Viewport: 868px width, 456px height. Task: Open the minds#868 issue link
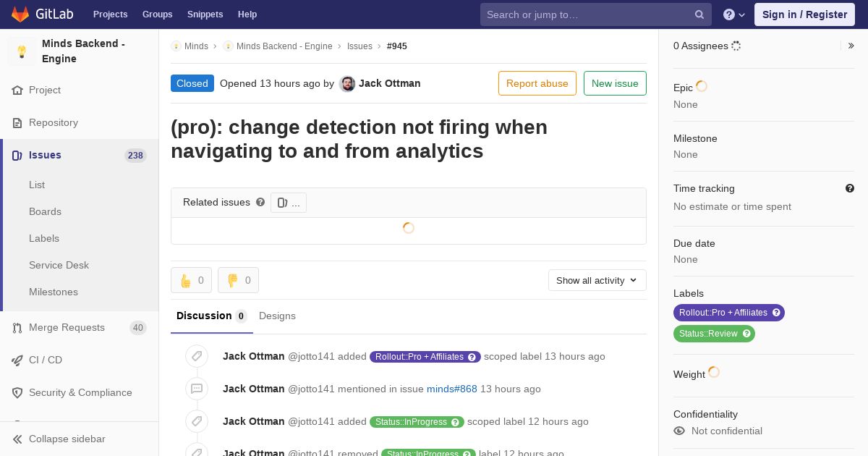click(452, 389)
